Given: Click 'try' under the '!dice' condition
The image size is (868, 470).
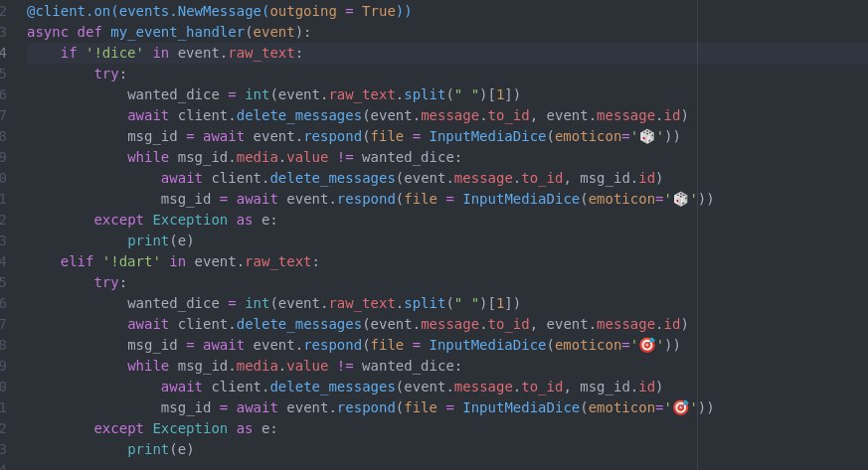Looking at the screenshot, I should 106,74.
